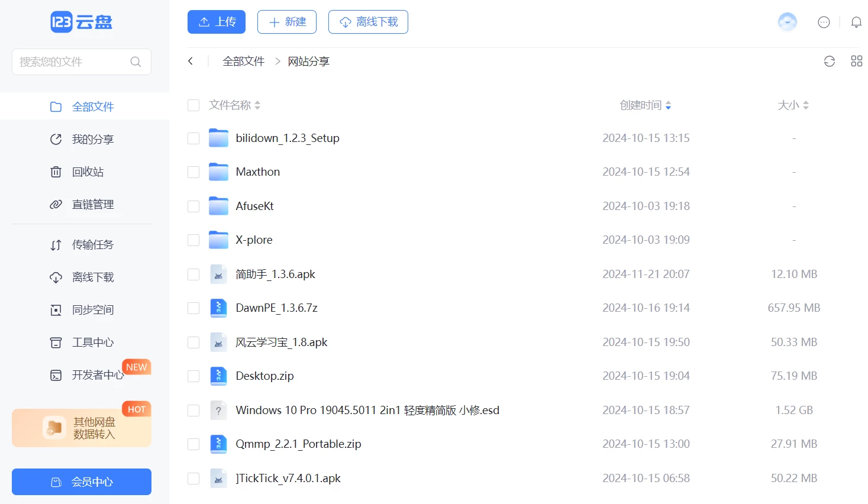Navigate to 全部文件 in the breadcrumb
868x504 pixels.
tap(243, 61)
